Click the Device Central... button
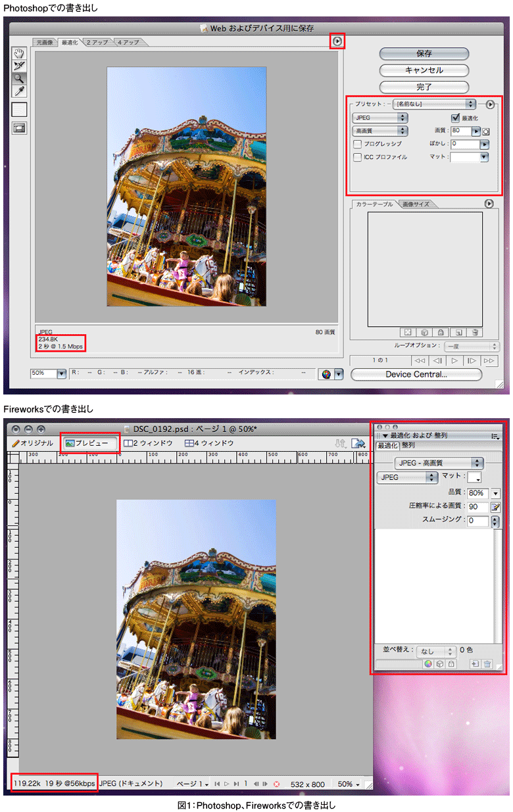513x812 pixels. pos(416,374)
